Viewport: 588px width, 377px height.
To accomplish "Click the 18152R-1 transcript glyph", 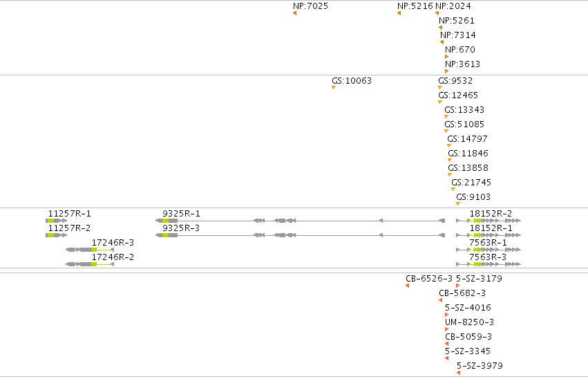I will pos(489,235).
